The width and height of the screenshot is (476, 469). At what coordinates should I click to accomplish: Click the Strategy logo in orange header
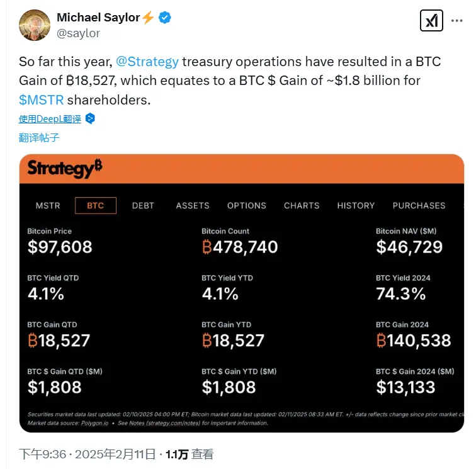[65, 168]
